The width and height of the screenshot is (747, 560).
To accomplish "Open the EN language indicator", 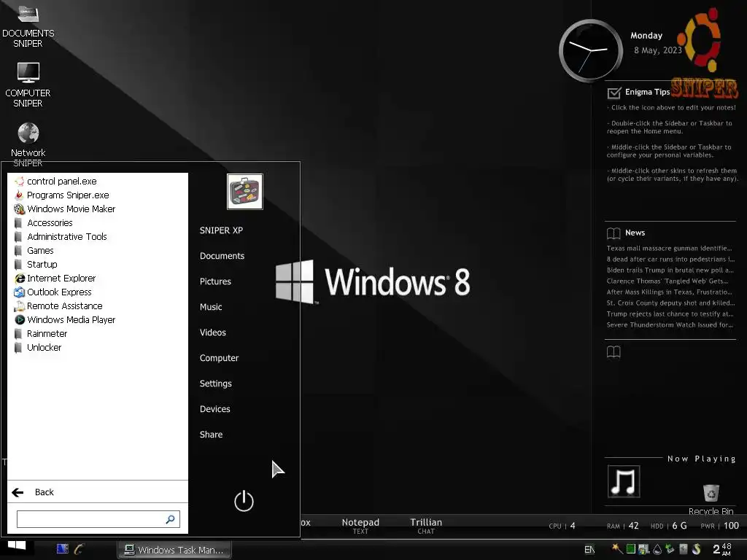I will pos(589,550).
